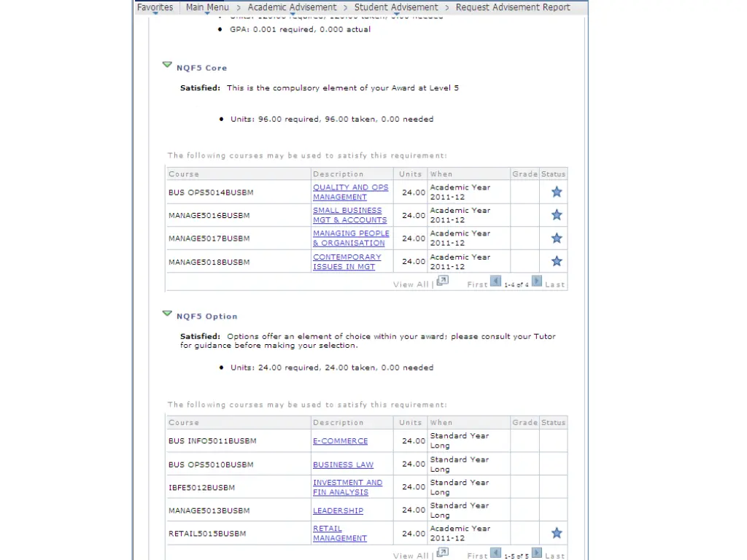Screen dimensions: 747x560
Task: Select course code MANAGE5016BUSBM
Action: (x=209, y=215)
